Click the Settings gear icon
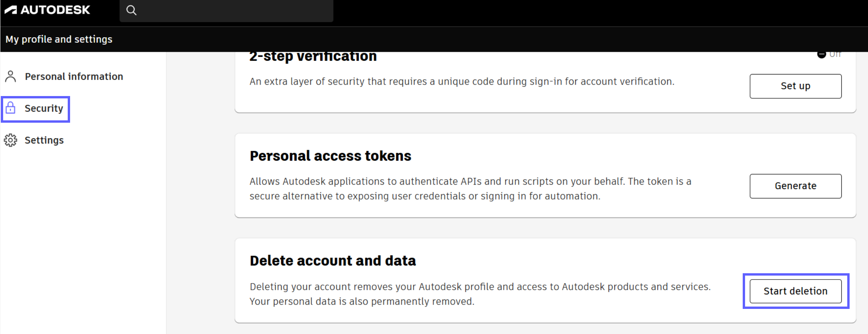Image resolution: width=868 pixels, height=334 pixels. coord(11,140)
